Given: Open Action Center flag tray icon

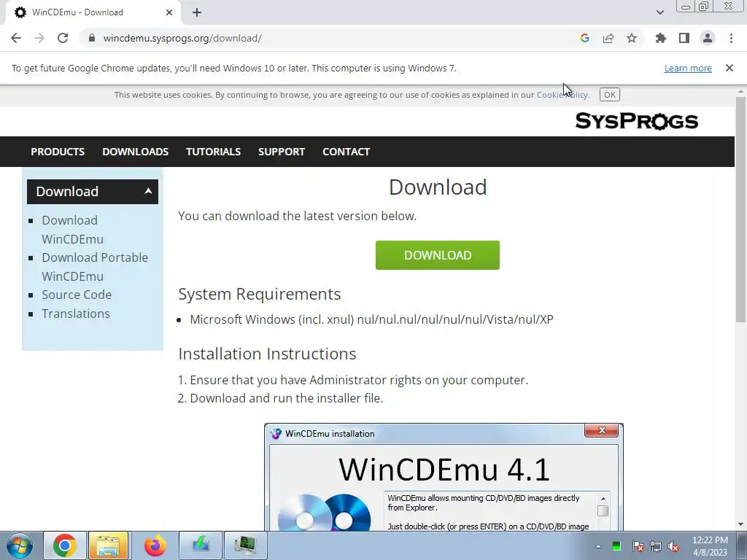Looking at the screenshot, I should [638, 546].
